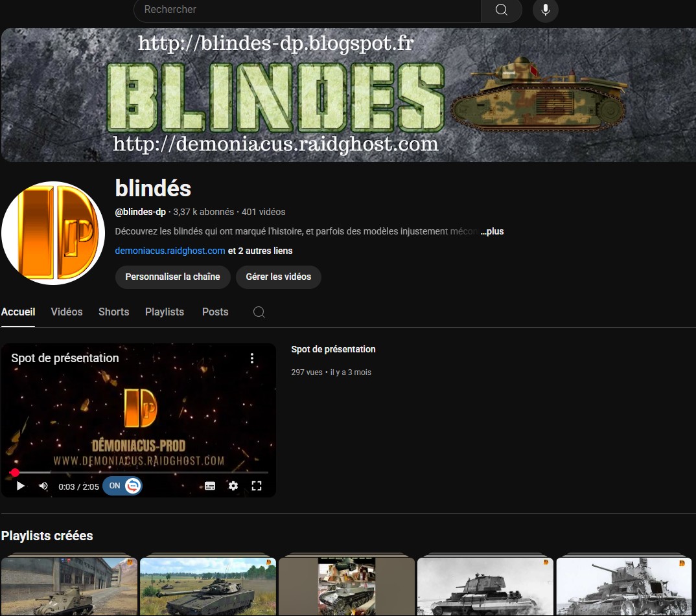
Task: Start voice search with the microphone
Action: point(546,10)
